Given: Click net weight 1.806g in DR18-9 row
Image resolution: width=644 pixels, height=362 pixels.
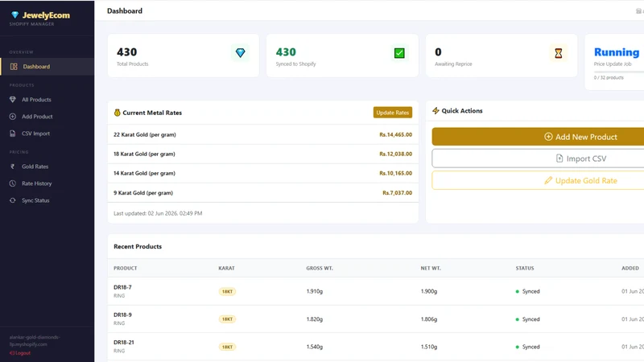Looking at the screenshot, I should 429,319.
